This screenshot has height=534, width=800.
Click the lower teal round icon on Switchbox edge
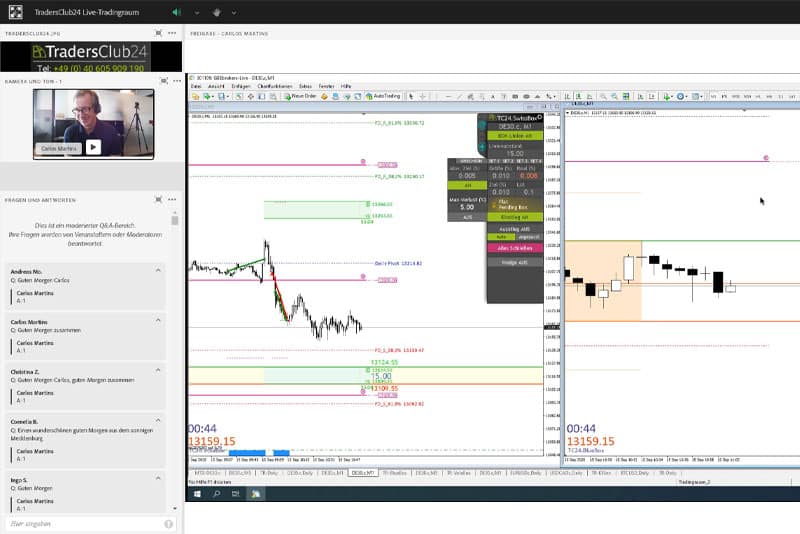[x=482, y=147]
